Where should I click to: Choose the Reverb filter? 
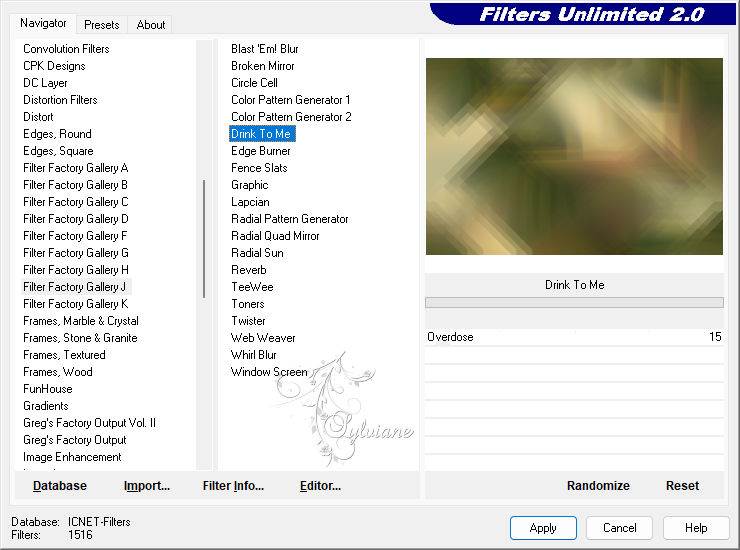[x=249, y=270]
